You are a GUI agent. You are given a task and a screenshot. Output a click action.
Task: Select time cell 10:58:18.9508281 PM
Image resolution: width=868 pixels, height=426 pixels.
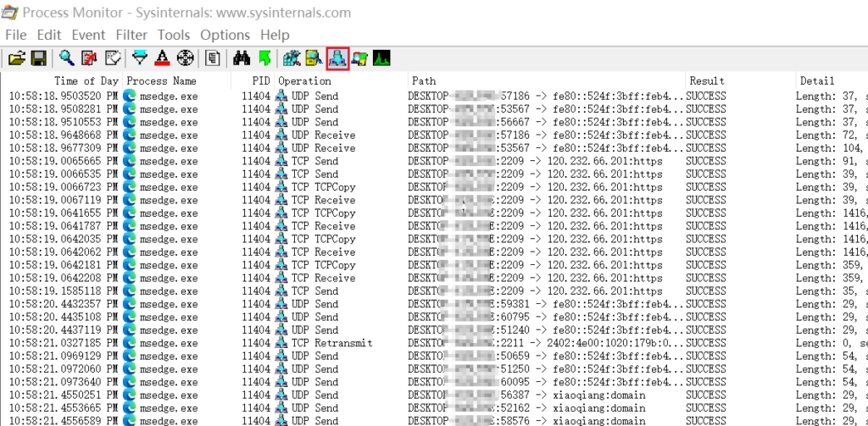coord(64,109)
